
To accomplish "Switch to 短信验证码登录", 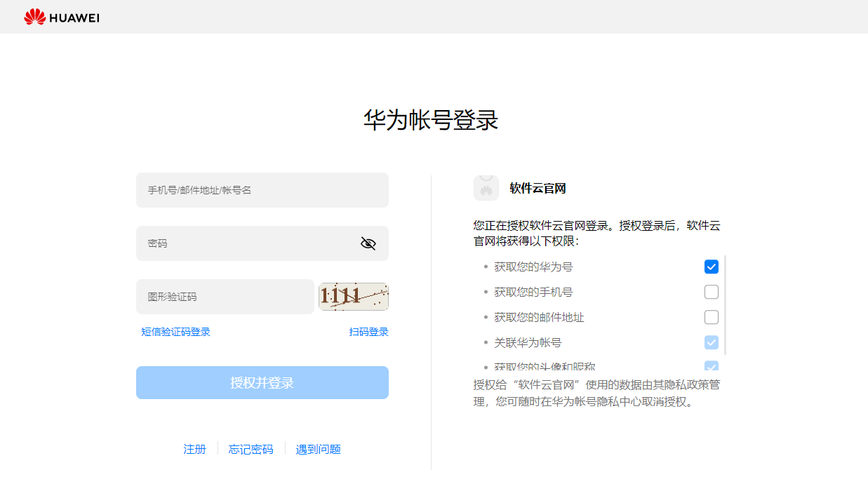I will (176, 332).
